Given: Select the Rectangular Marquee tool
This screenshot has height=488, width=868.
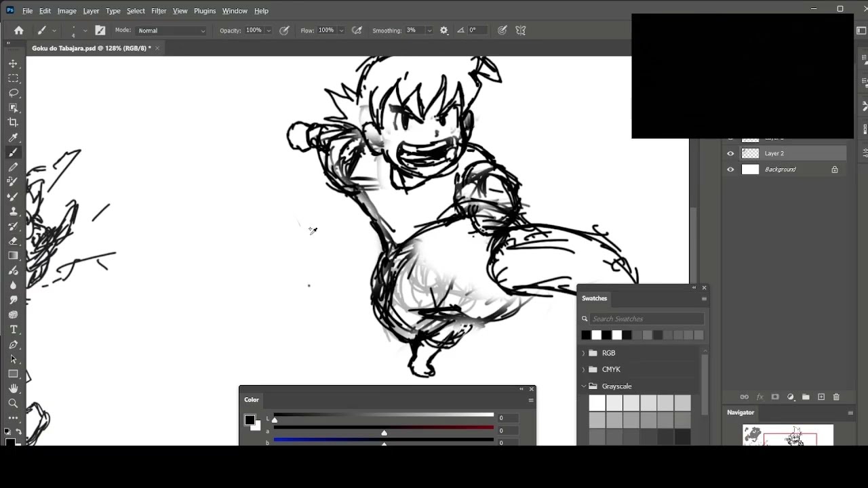Looking at the screenshot, I should [13, 78].
